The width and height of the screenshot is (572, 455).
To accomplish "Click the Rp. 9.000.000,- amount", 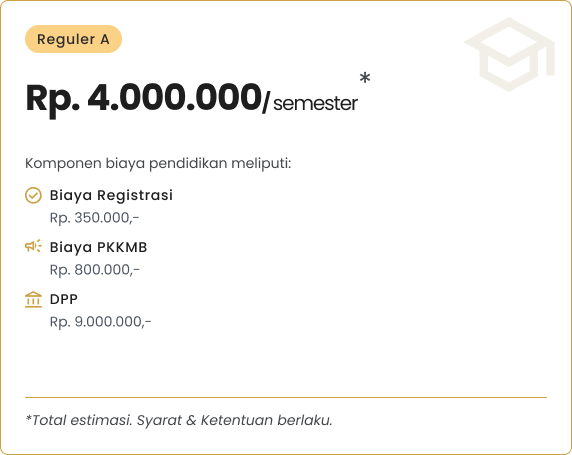I will pyautogui.click(x=100, y=322).
